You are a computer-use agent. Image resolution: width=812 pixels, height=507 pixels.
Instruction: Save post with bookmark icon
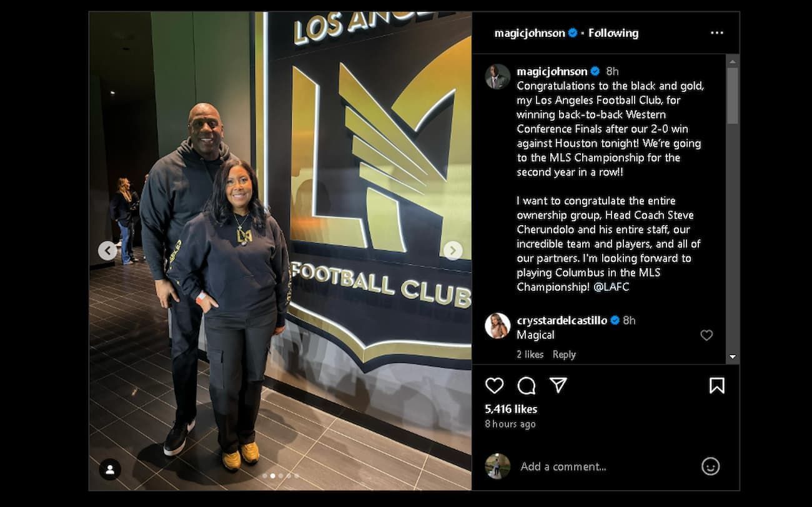716,386
